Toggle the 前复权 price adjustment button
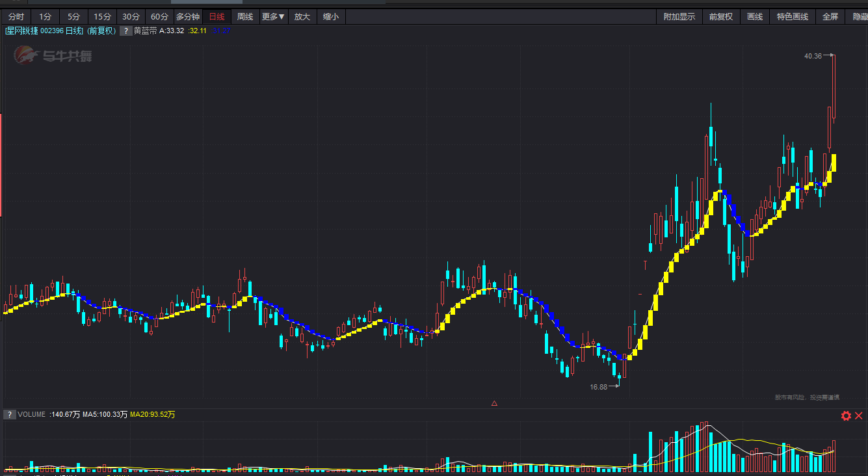 click(721, 17)
